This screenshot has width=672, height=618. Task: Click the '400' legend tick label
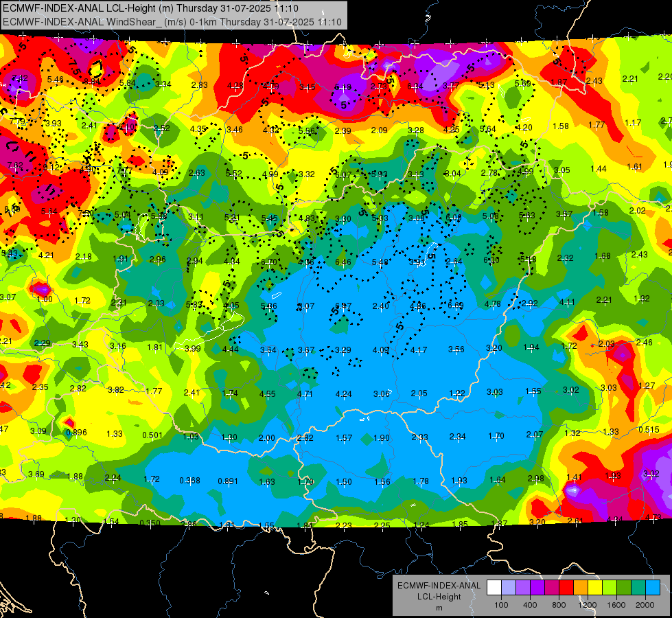(x=530, y=605)
